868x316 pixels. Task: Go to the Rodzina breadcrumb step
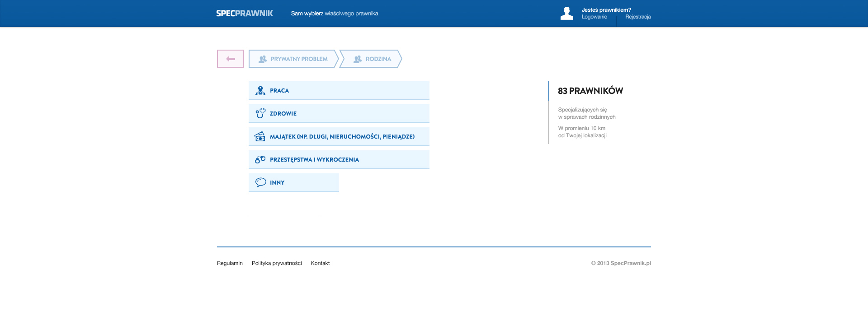[371, 59]
